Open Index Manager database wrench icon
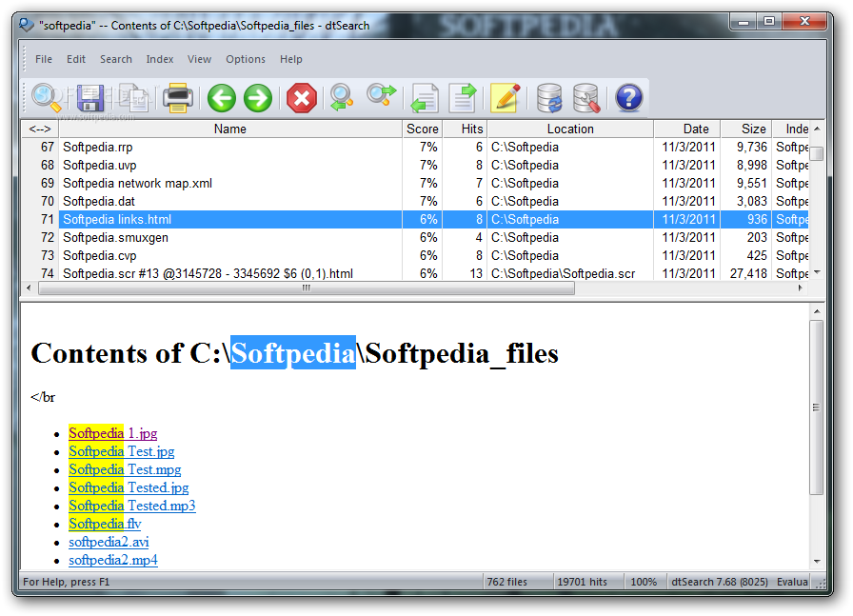This screenshot has height=616, width=853. 586,98
